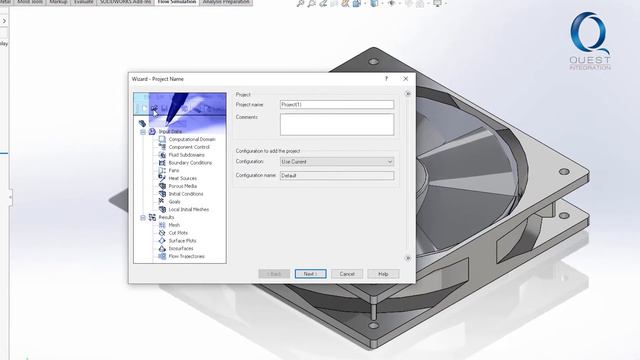Screen dimensions: 640x360
Task: Close the Wizard - Project Name dialog
Action: point(405,79)
